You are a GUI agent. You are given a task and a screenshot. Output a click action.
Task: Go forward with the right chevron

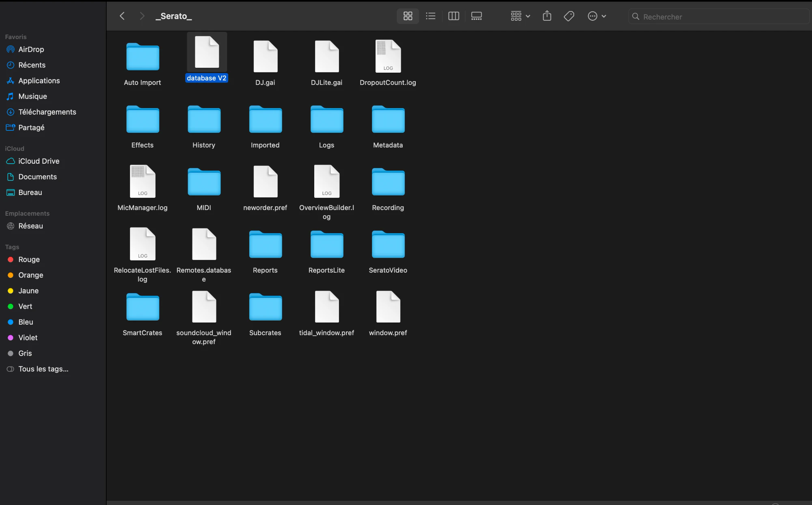[x=142, y=16]
